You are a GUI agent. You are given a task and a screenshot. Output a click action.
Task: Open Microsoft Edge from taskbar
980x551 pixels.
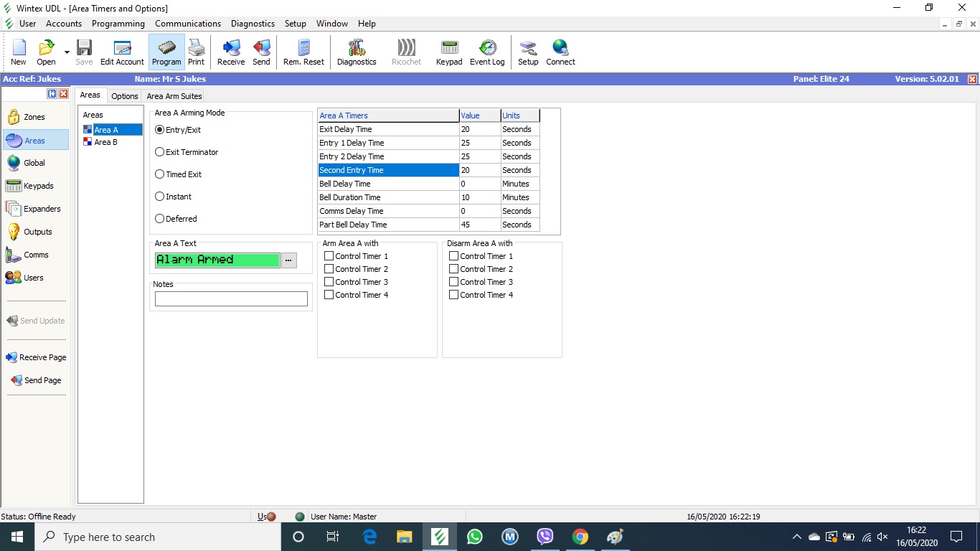click(x=369, y=537)
